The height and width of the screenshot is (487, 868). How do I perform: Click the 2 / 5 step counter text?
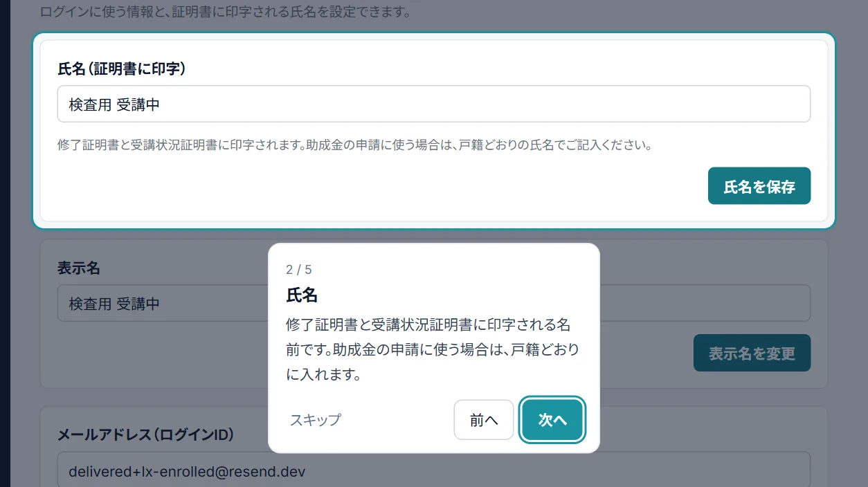coord(299,270)
